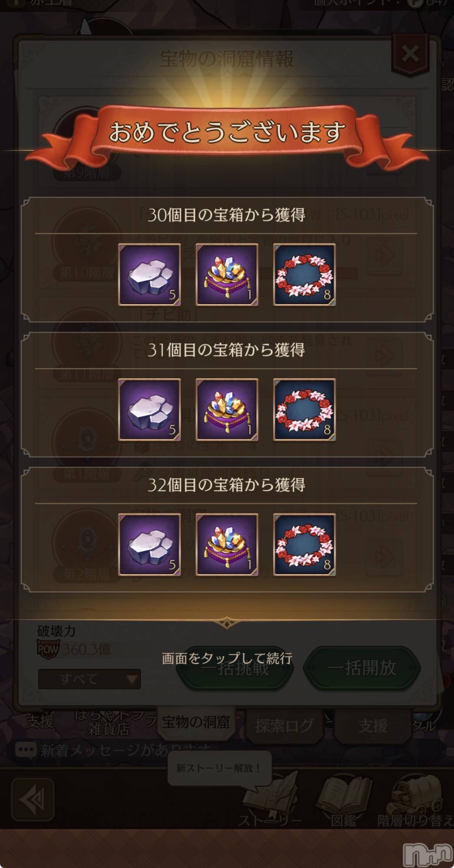
Task: Tap the silver ore icon in the 32nd chest rewards
Action: (x=149, y=545)
